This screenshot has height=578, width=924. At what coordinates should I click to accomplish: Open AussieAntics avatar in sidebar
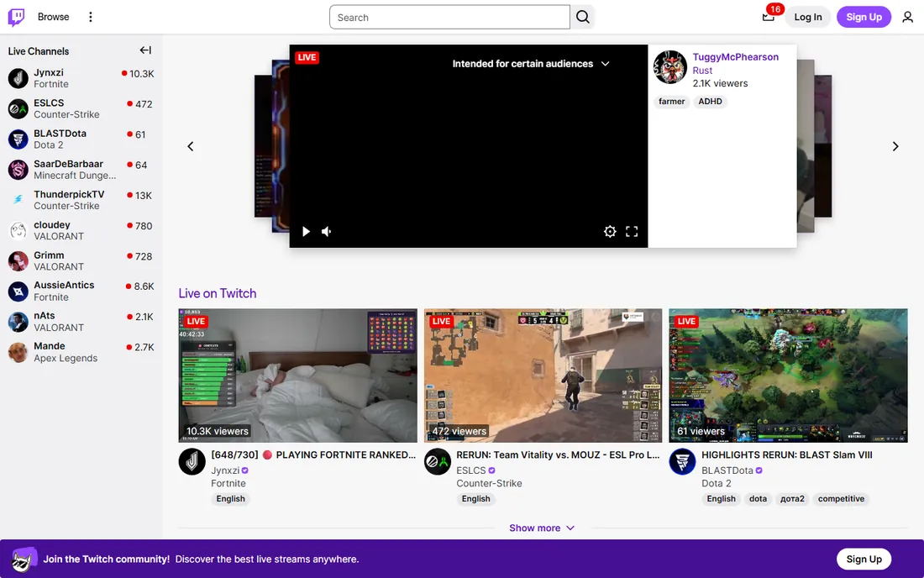pyautogui.click(x=18, y=292)
